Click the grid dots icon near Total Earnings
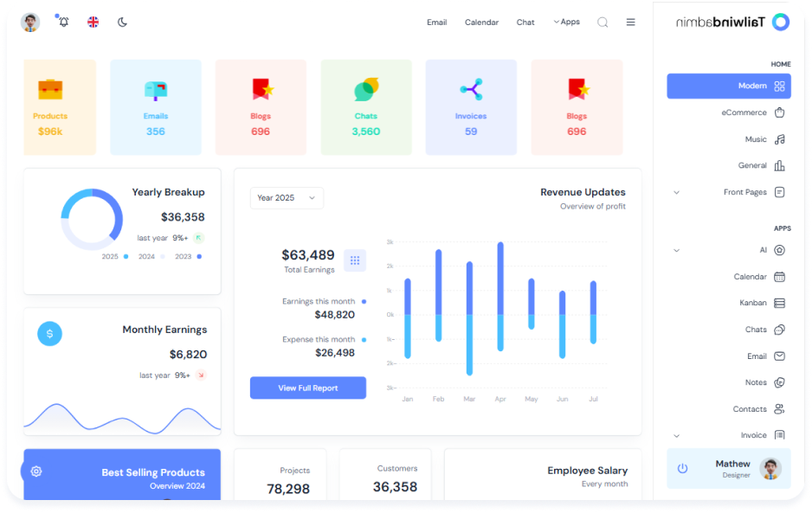Image resolution: width=812 pixels, height=513 pixels. coord(355,260)
